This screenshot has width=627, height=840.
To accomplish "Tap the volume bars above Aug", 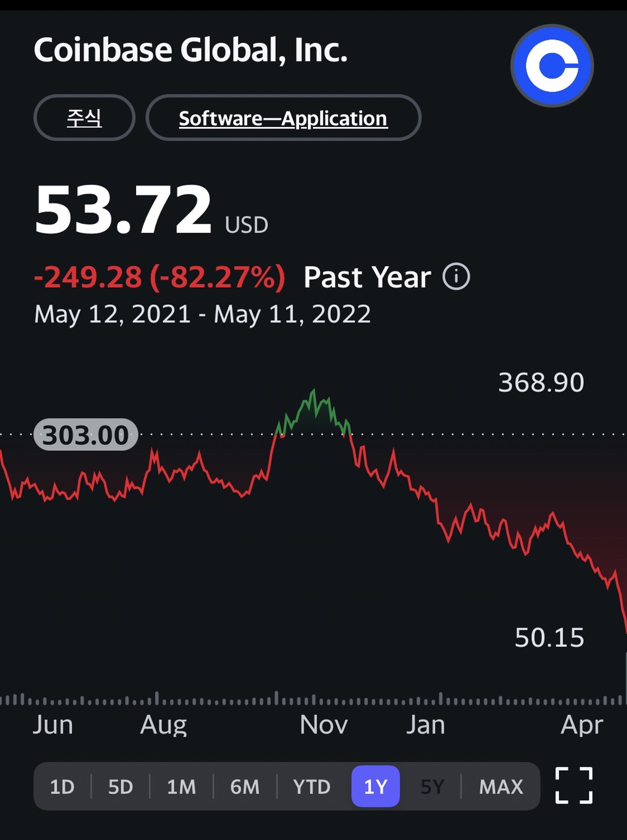I will coord(157,698).
